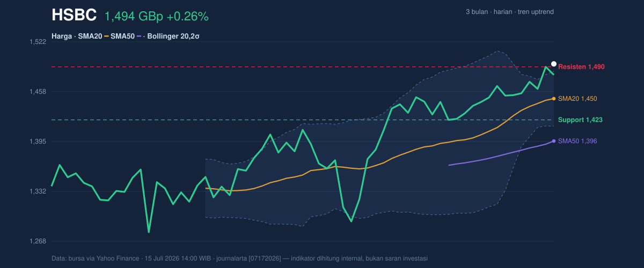This screenshot has width=644, height=268.
Task: Click the orange SMA20 endpoint dot
Action: pos(554,99)
